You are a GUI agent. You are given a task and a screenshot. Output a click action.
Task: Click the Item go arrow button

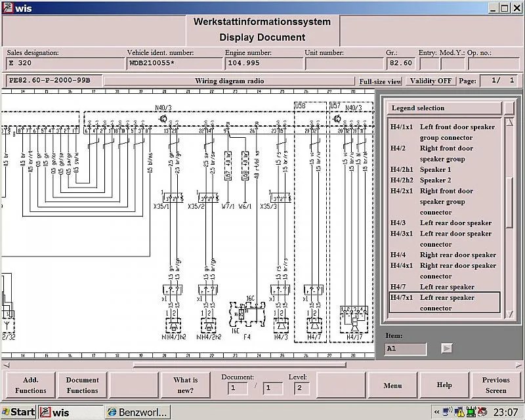click(x=447, y=348)
